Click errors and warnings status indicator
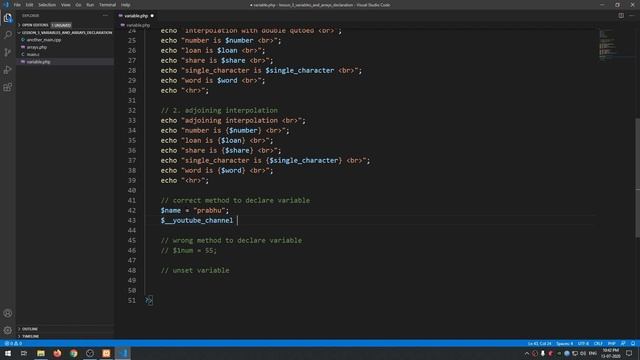This screenshot has height=360, width=640. click(13, 344)
